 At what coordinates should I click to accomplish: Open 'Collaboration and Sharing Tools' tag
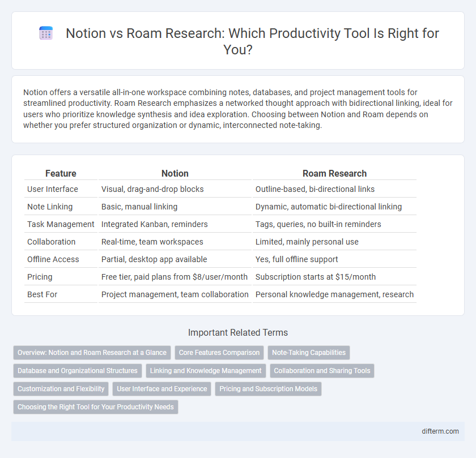(x=322, y=371)
